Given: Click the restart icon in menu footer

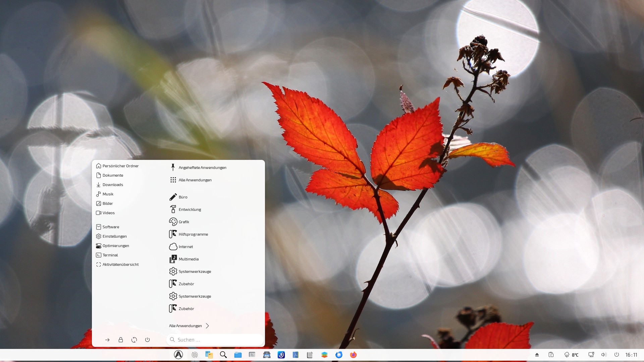Looking at the screenshot, I should (134, 340).
